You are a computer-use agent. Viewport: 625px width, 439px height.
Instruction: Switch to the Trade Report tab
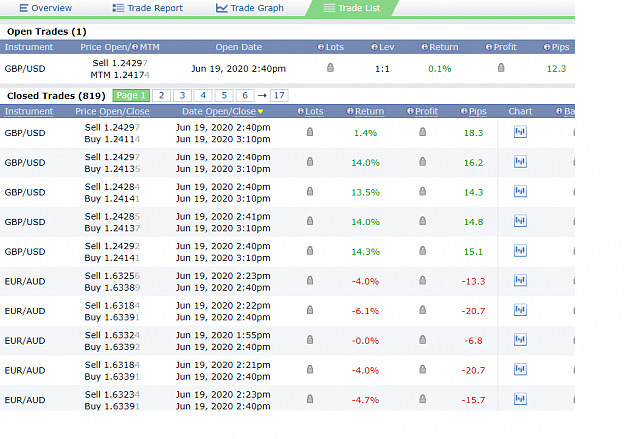pos(147,8)
